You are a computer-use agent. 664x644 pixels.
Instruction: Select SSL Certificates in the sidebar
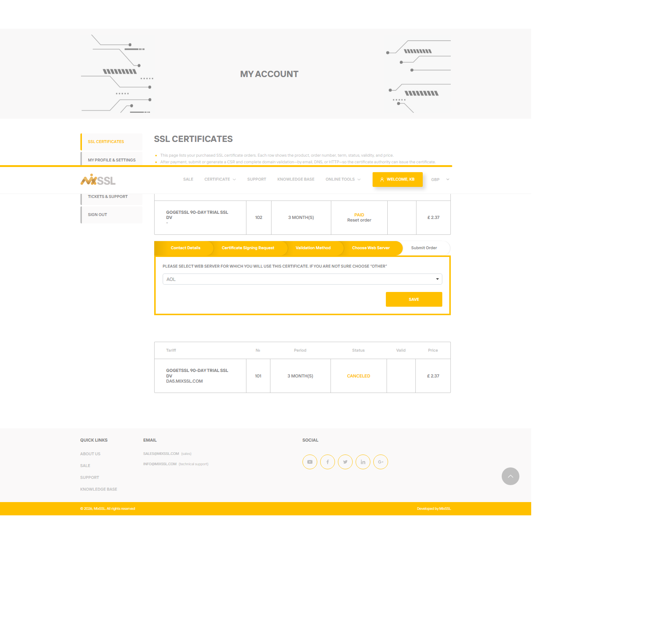pos(111,142)
